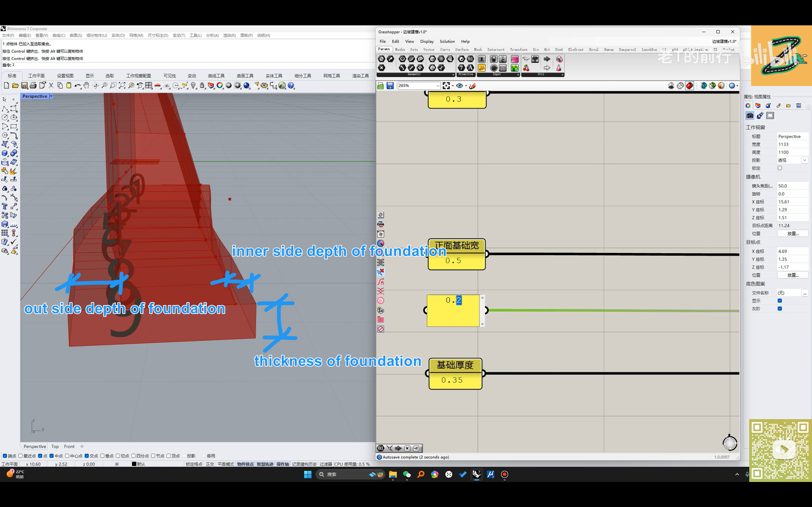The height and width of the screenshot is (507, 812).
Task: Click the Undo arrow icon
Action: pyautogui.click(x=77, y=86)
